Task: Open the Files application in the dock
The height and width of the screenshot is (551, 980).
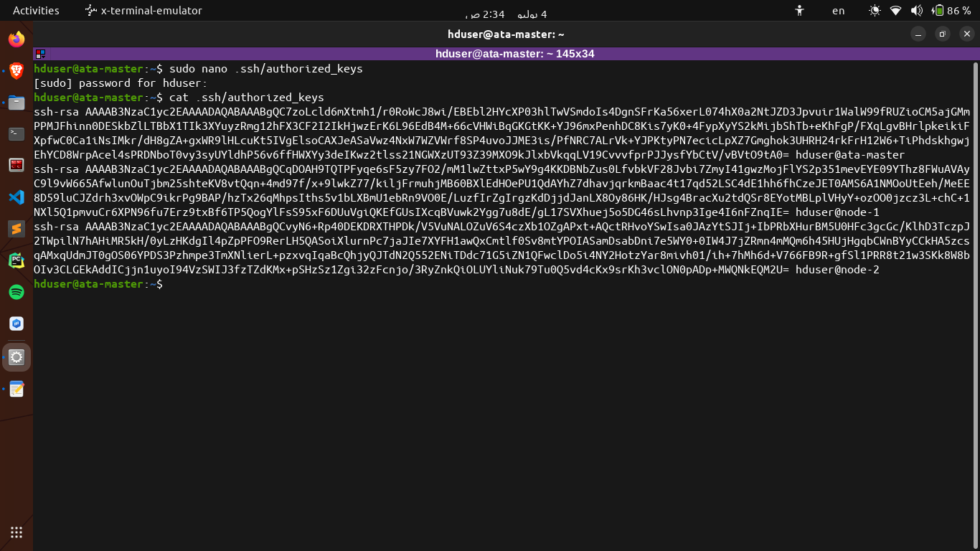Action: [16, 103]
